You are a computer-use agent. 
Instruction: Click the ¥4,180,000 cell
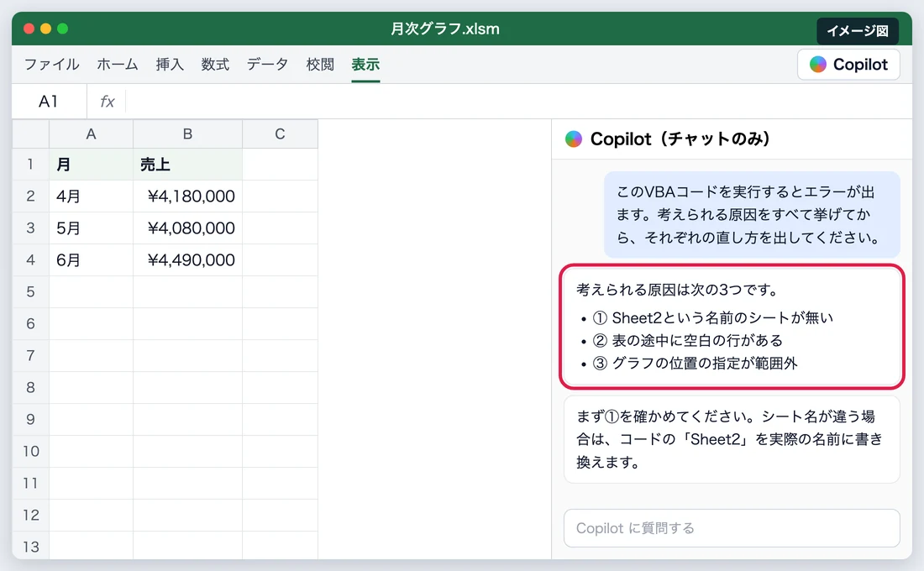(187, 196)
